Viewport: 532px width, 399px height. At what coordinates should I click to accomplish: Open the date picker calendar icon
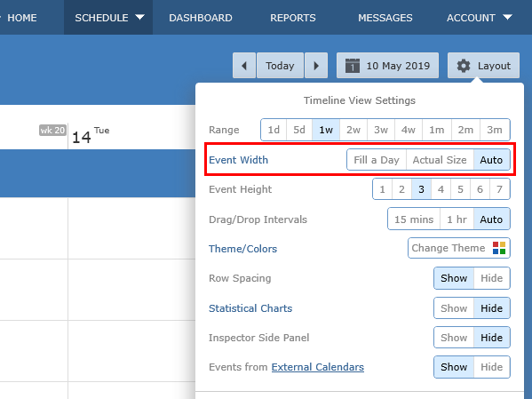353,66
